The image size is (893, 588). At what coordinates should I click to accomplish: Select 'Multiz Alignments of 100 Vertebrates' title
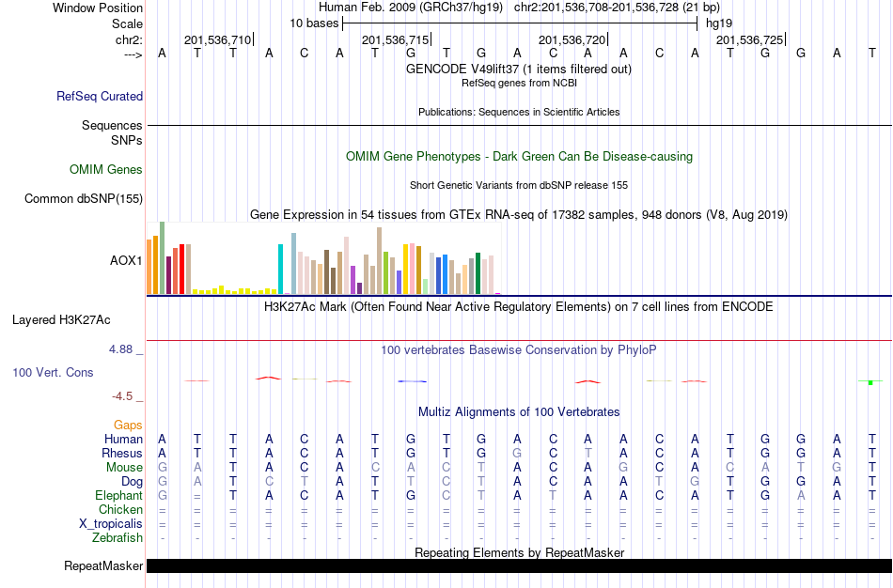(519, 412)
